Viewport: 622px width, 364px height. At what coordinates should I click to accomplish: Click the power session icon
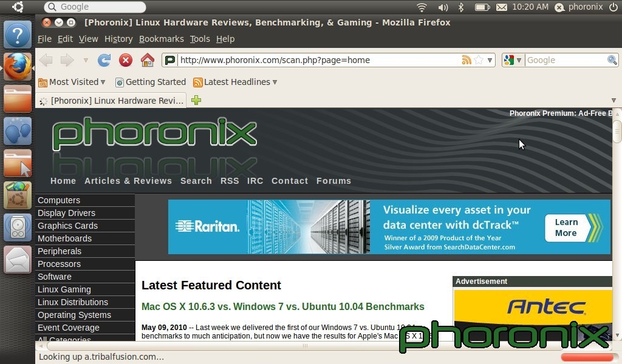click(613, 7)
